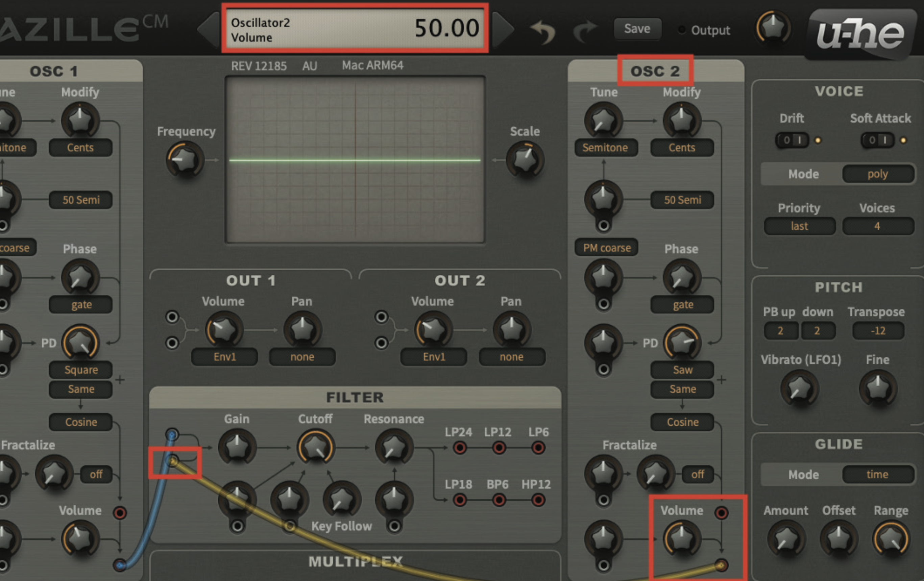Adjust the filter Resonance knob
Viewport: 924px width, 581px height.
(x=394, y=447)
